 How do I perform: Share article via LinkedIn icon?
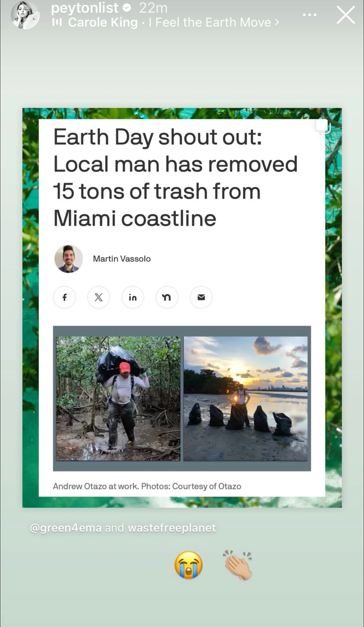(133, 297)
